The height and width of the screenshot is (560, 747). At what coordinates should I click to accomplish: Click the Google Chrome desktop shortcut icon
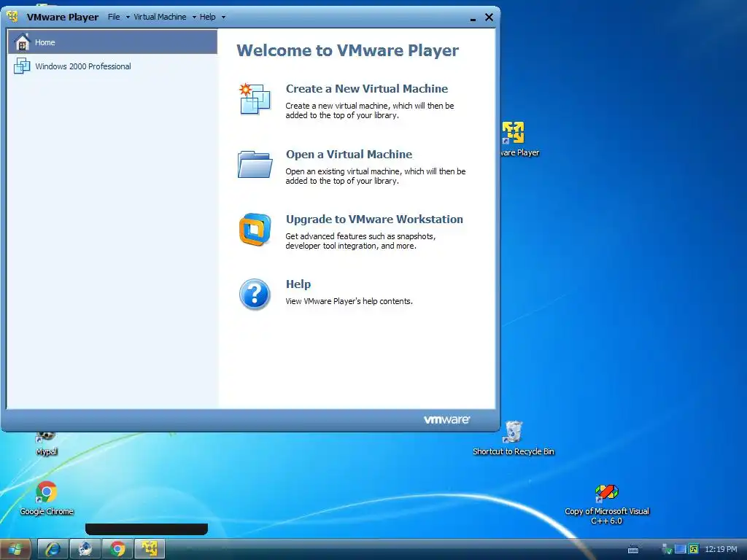click(46, 492)
